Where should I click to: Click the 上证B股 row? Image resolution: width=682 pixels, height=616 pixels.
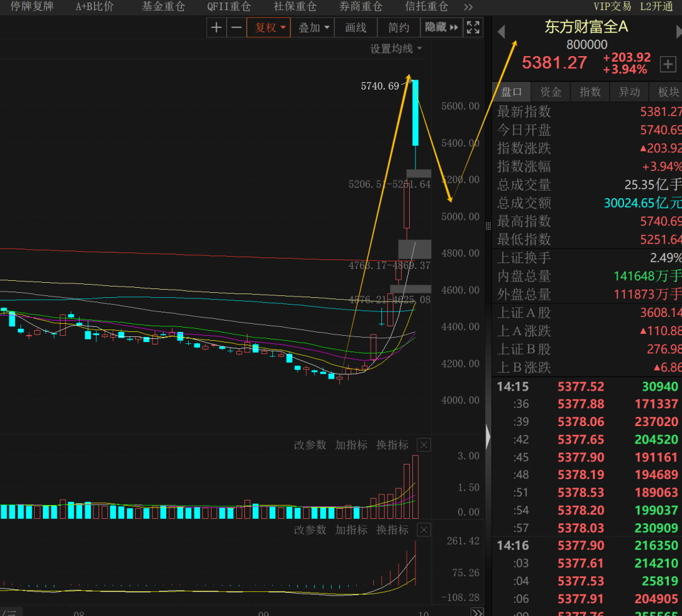tap(587, 349)
